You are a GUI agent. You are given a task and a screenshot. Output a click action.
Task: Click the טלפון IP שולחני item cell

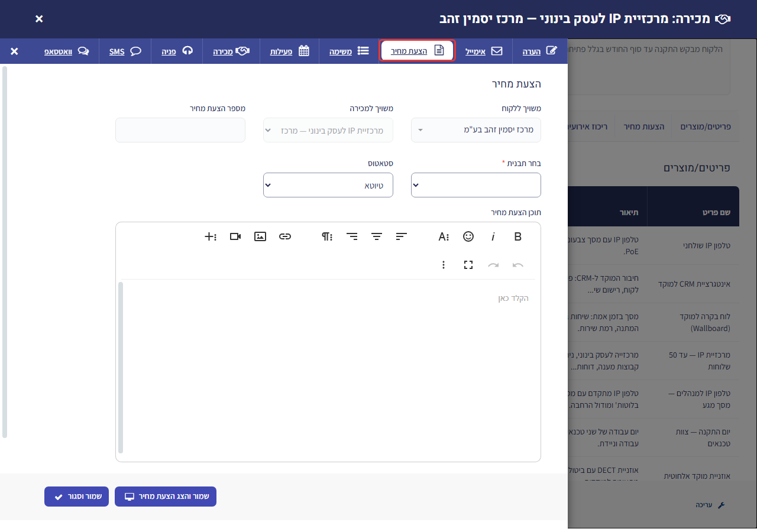693,245
